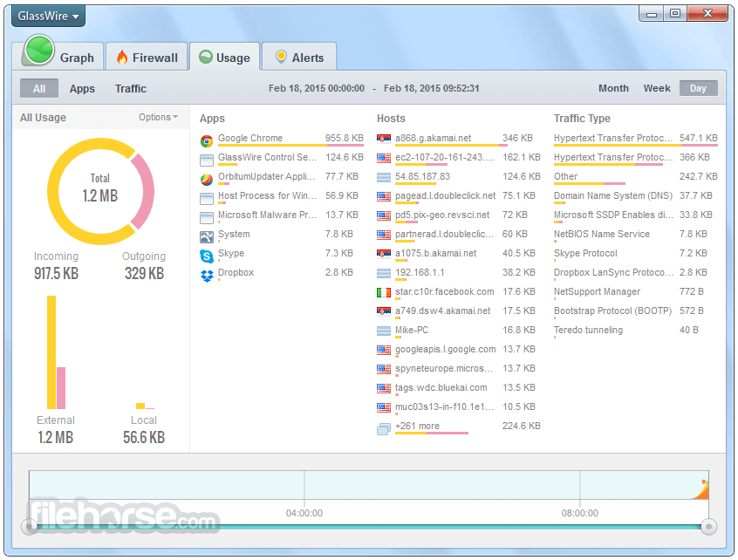Click the System app icon
This screenshot has width=738, height=560.
pos(207,236)
